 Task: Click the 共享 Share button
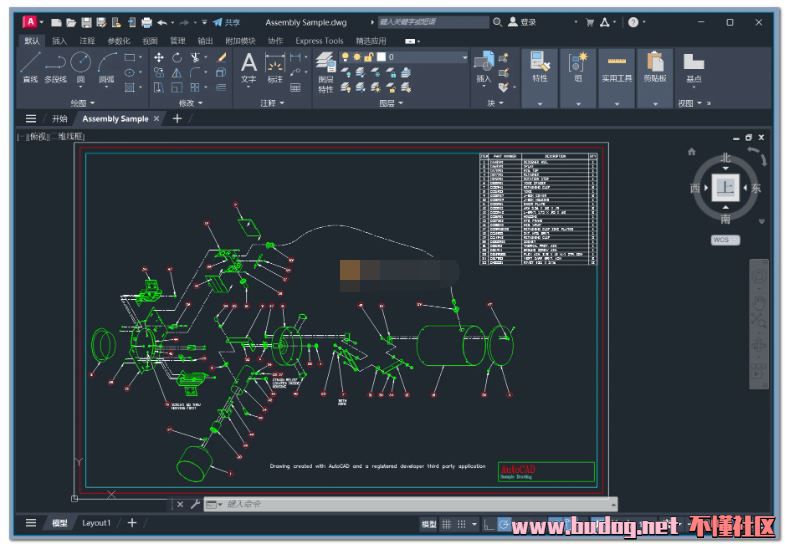[x=227, y=22]
